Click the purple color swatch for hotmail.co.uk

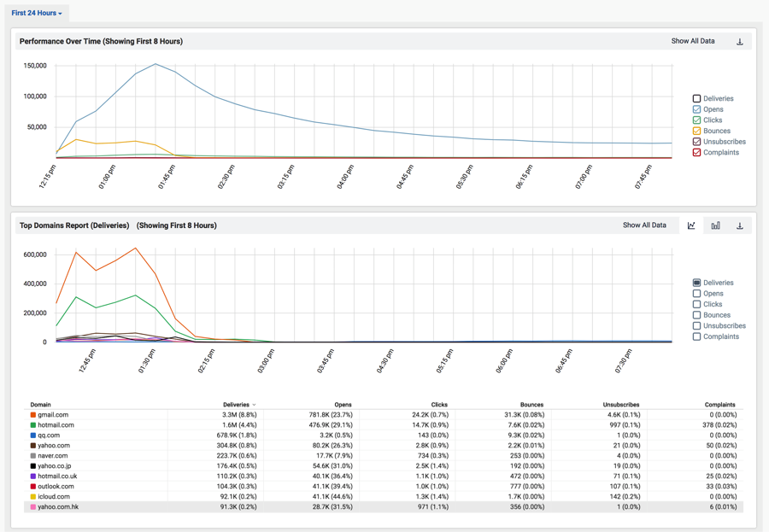click(x=33, y=476)
